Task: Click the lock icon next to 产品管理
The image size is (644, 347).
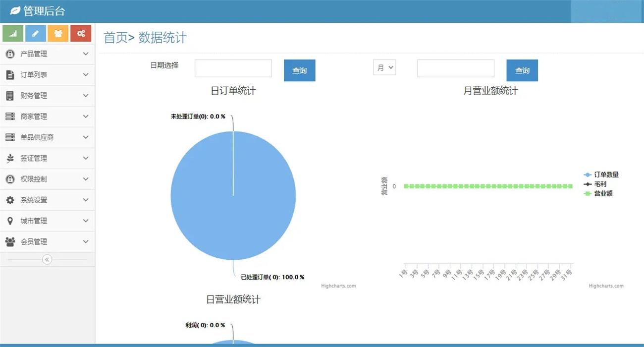Action: (10, 54)
